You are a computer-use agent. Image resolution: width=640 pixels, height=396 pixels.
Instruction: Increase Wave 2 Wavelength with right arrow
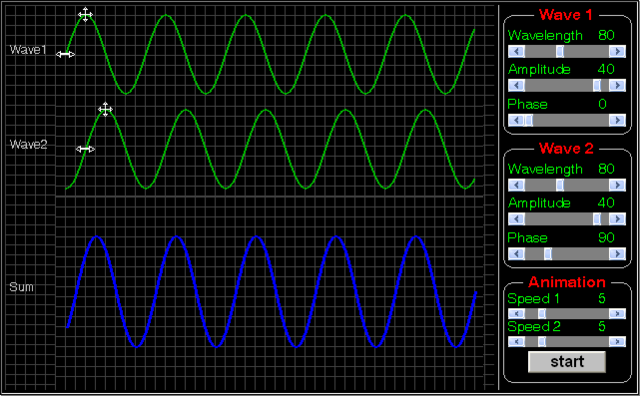point(617,185)
